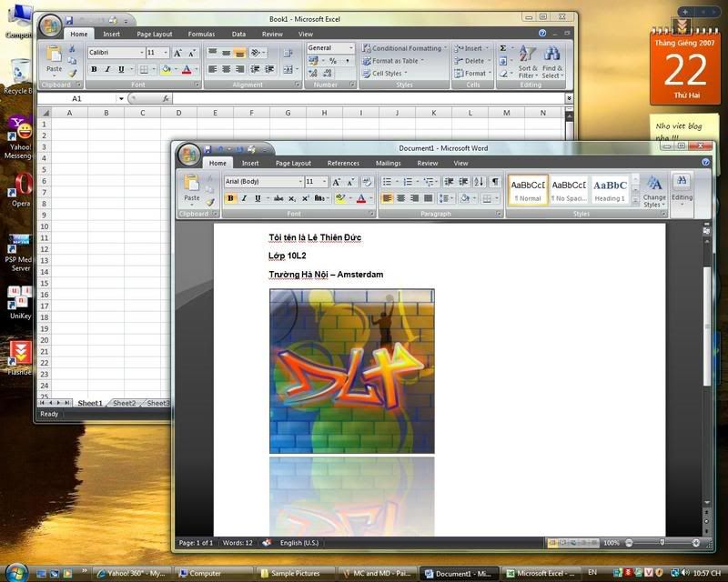Select the Heading 1 style in Word

tap(610, 190)
